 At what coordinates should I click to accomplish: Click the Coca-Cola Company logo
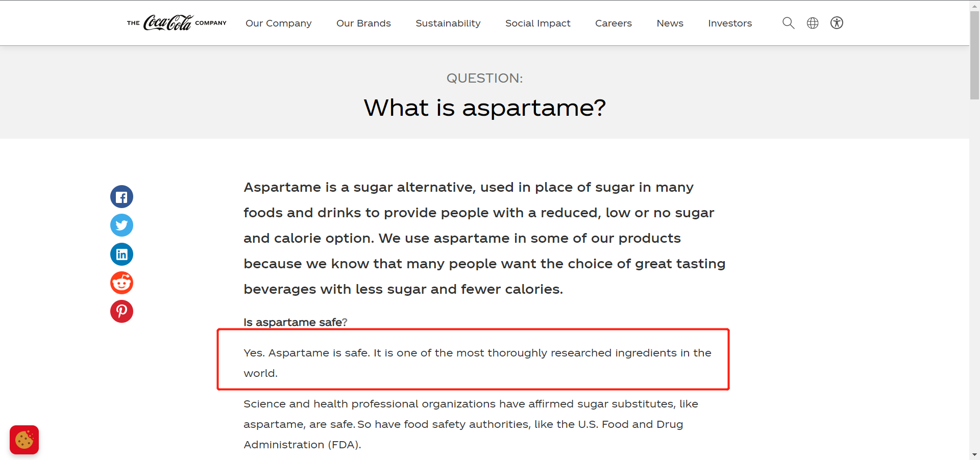click(176, 23)
